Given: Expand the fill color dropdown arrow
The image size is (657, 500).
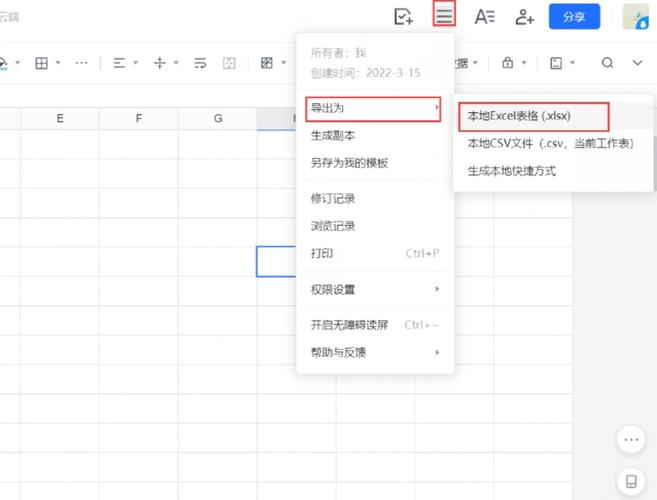Looking at the screenshot, I should pos(18,62).
